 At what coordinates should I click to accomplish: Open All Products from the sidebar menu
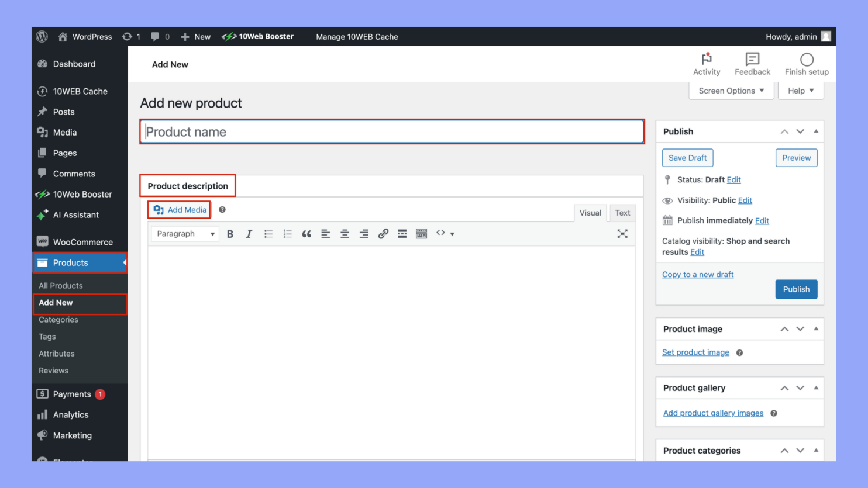click(x=60, y=285)
